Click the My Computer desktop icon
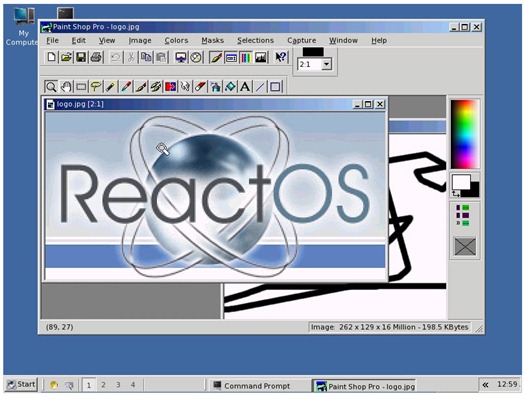Viewport: 524px width, 397px height. (23, 26)
